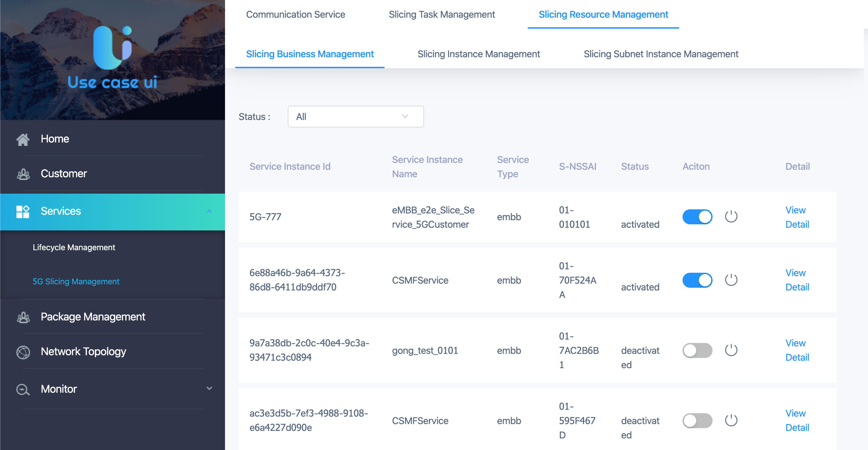868x450 pixels.
Task: Open Package Management in sidebar
Action: 93,317
